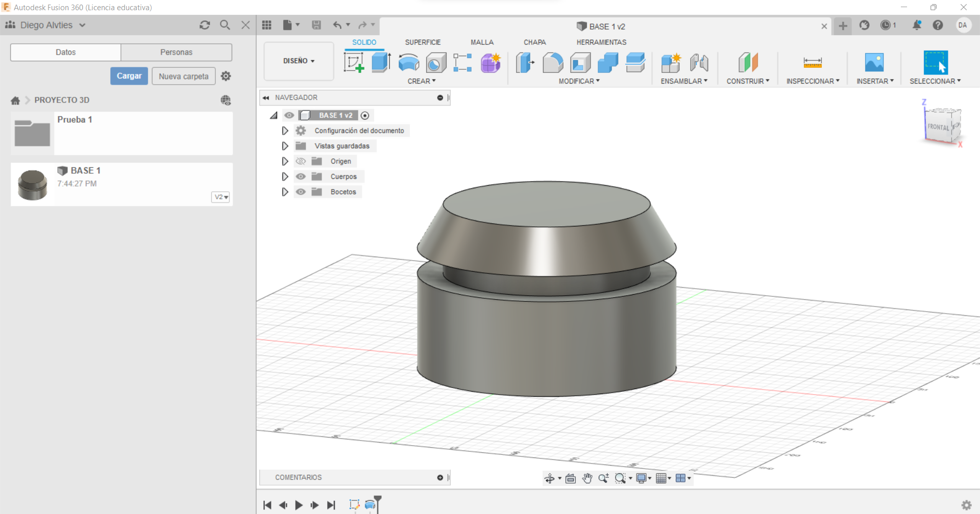Play the timeline
The image size is (980, 514).
coord(299,505)
